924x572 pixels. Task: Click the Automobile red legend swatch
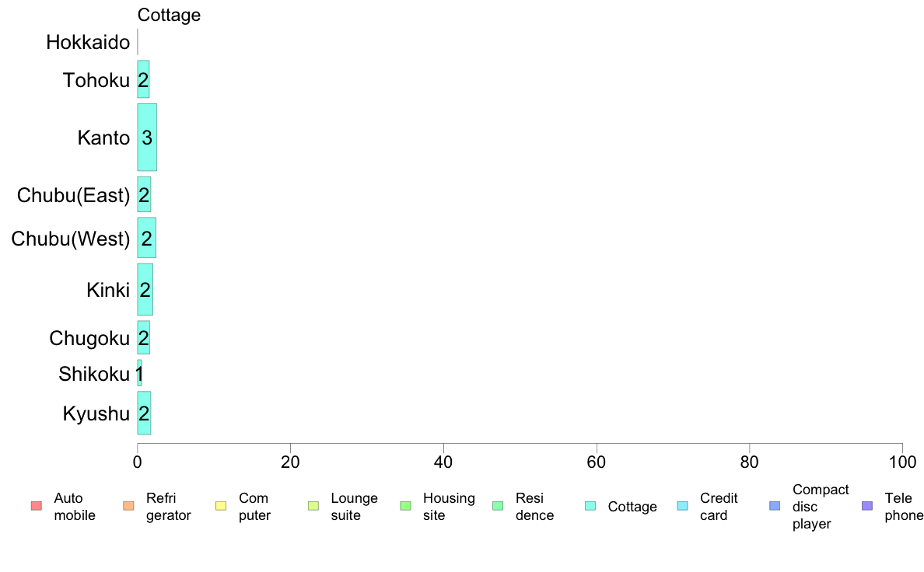pos(37,506)
